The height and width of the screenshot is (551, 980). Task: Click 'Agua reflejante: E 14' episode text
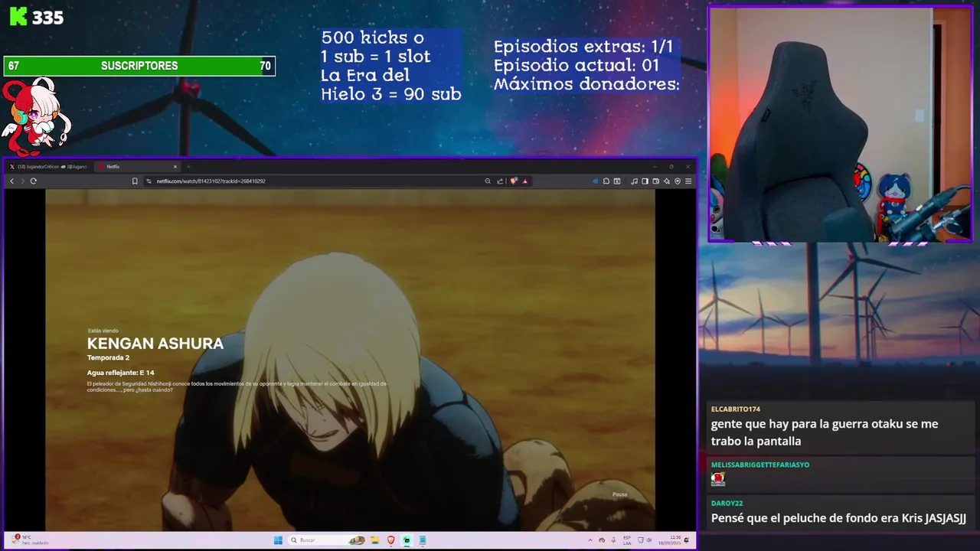(x=120, y=373)
